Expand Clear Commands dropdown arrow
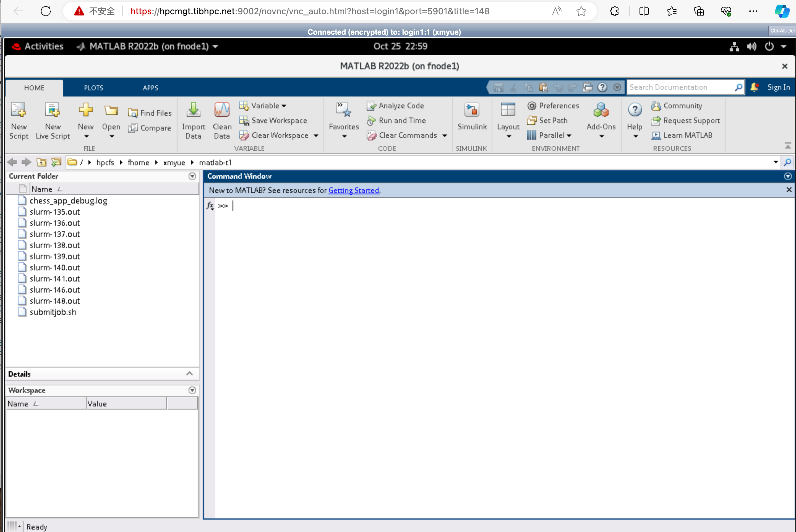 (445, 136)
